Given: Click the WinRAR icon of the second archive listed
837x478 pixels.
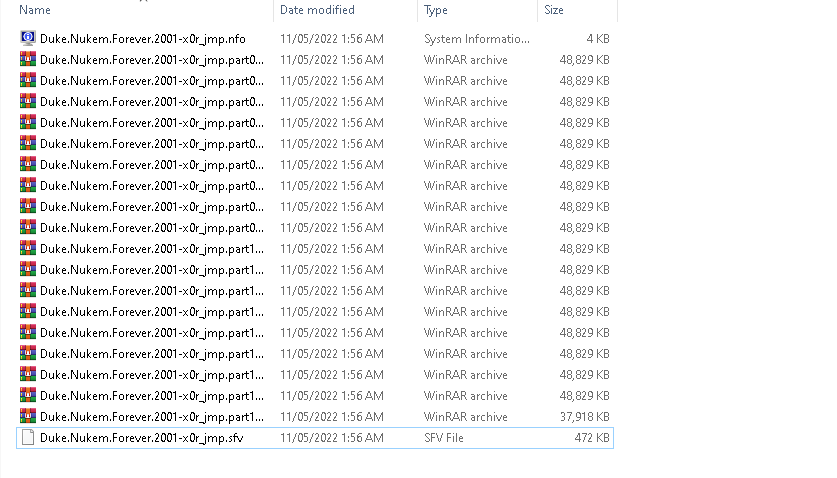Looking at the screenshot, I should tap(28, 81).
